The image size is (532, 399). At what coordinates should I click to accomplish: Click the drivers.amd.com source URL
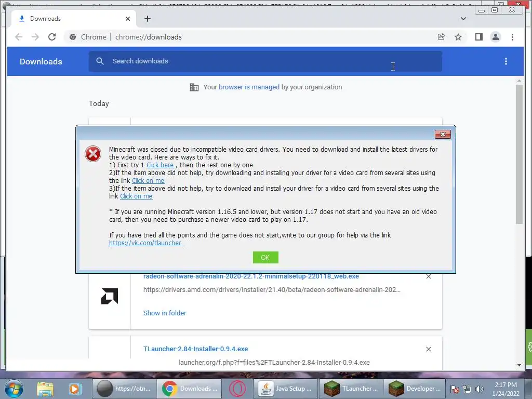click(272, 290)
